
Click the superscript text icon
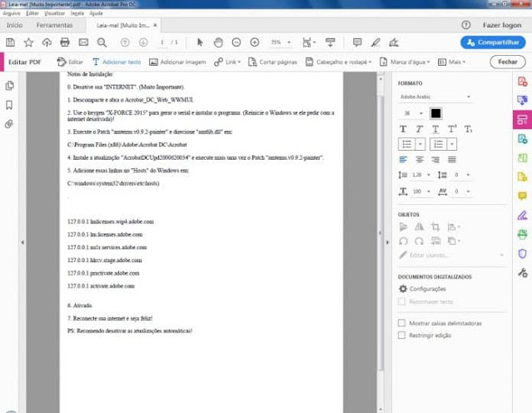click(x=452, y=129)
